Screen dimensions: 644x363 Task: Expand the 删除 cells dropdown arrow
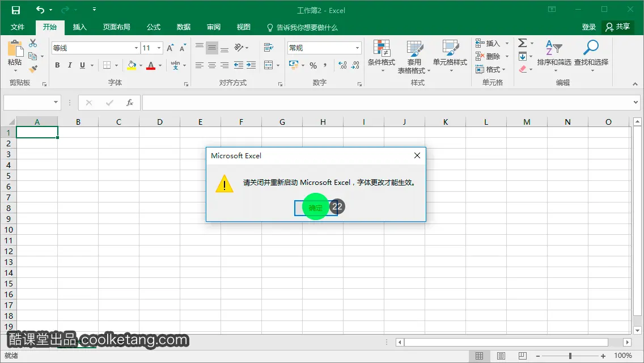tap(507, 56)
